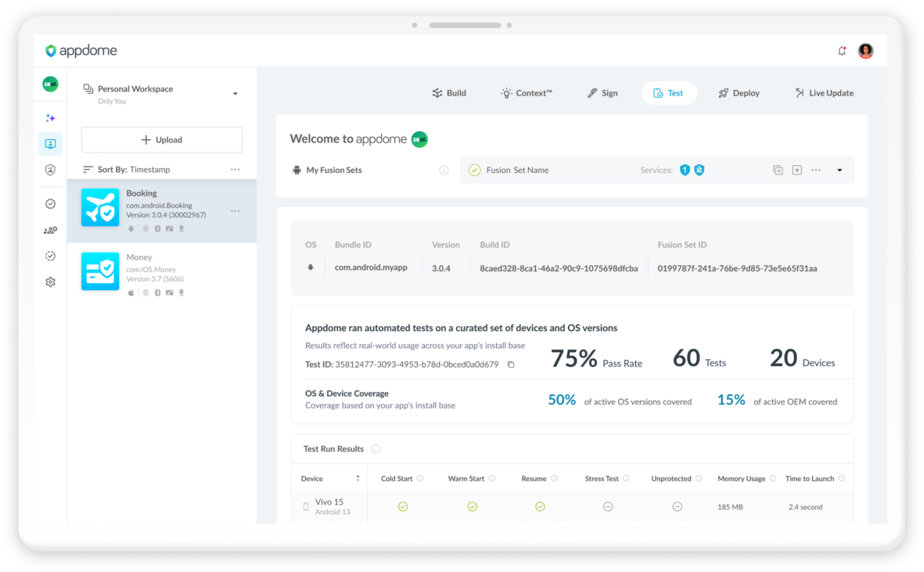Open Fusion Set more options dots
924x572 pixels.
pyautogui.click(x=816, y=171)
